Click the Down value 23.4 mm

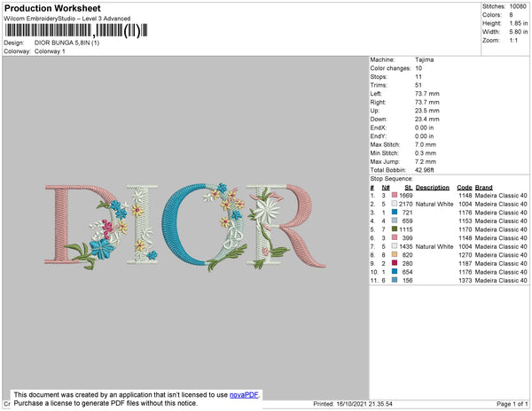pyautogui.click(x=426, y=120)
